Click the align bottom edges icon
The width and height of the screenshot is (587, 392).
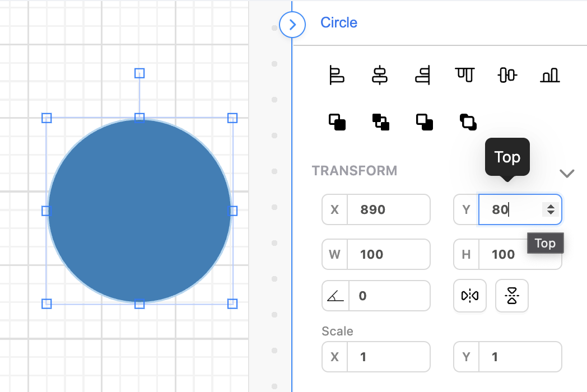[x=550, y=75]
